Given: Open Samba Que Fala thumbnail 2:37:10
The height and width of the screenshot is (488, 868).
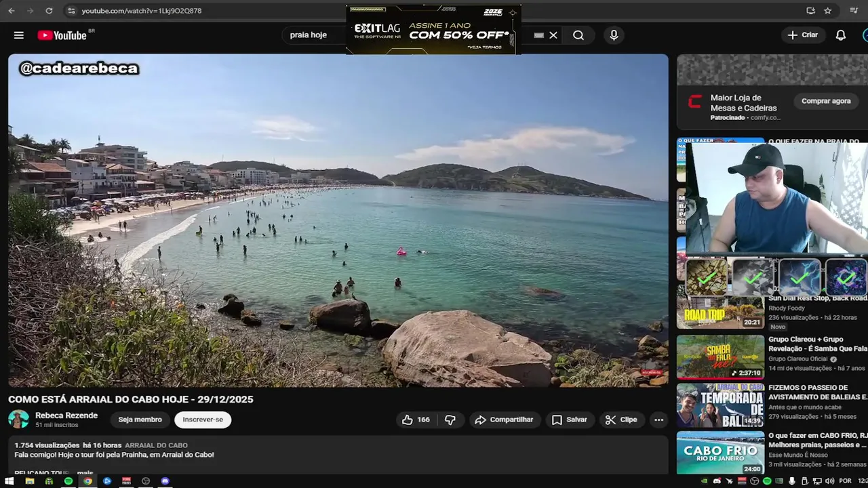Looking at the screenshot, I should point(720,357).
